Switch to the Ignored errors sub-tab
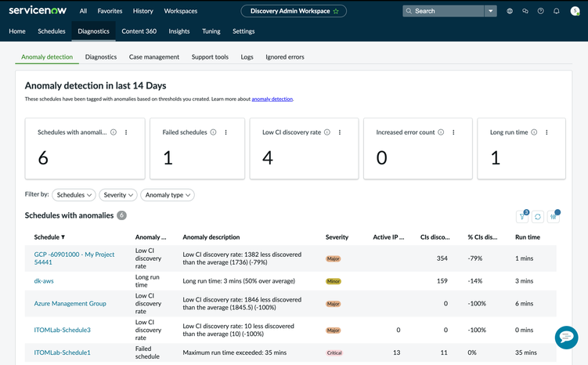Image resolution: width=588 pixels, height=365 pixels. tap(285, 57)
